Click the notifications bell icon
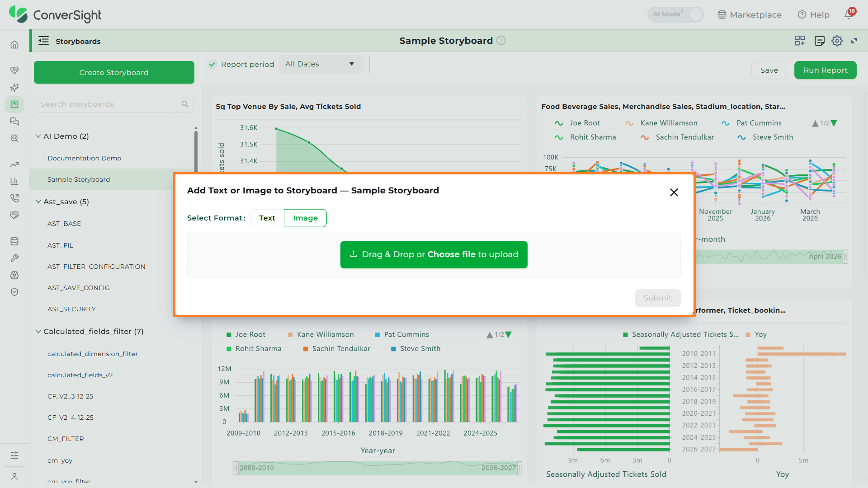868x488 pixels. pyautogui.click(x=849, y=14)
